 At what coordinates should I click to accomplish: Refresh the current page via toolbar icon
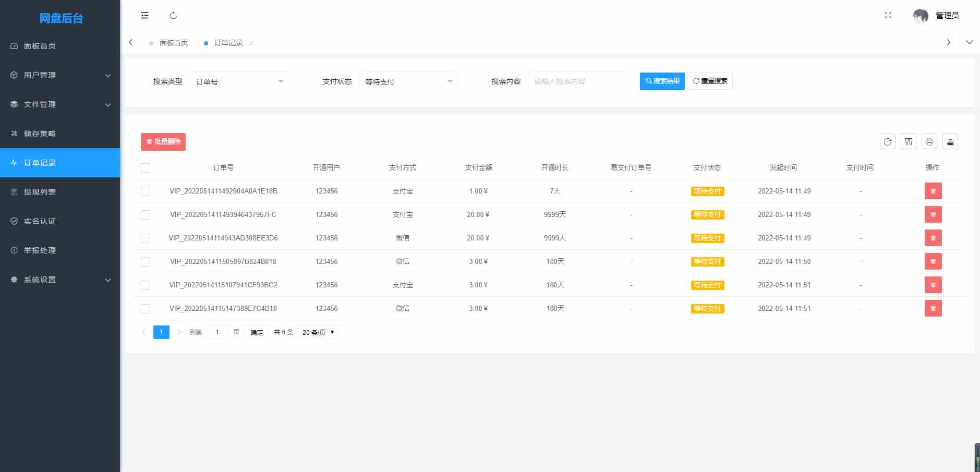[174, 15]
